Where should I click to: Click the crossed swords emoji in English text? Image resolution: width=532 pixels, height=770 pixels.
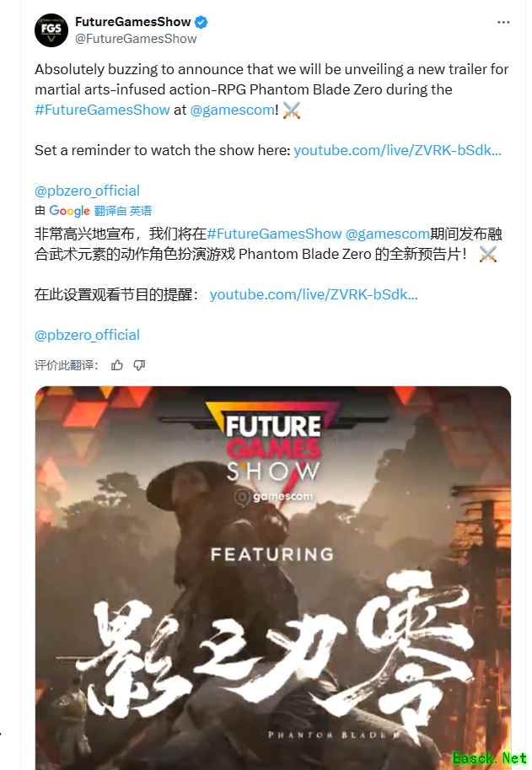pyautogui.click(x=292, y=110)
